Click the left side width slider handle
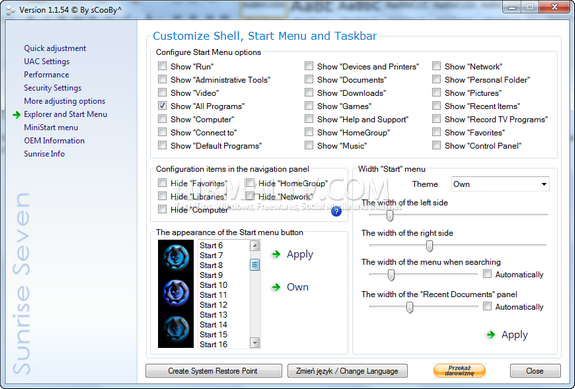The image size is (575, 389). click(x=389, y=215)
